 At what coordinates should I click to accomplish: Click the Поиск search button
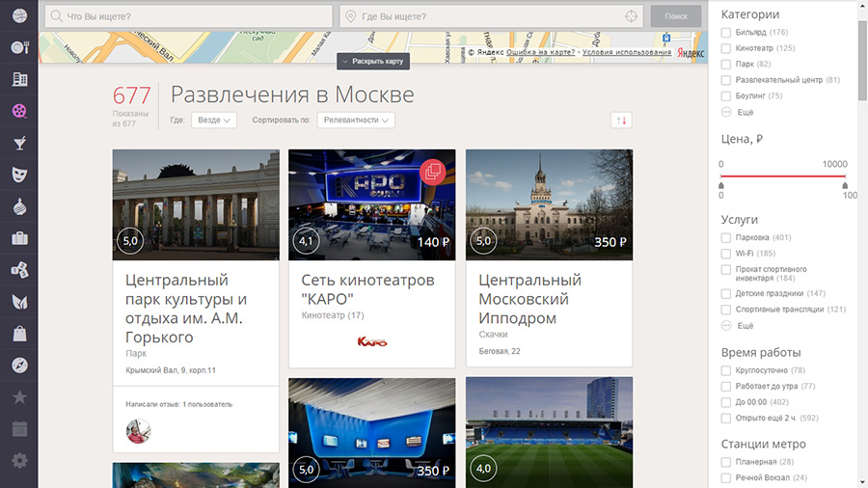tap(676, 16)
